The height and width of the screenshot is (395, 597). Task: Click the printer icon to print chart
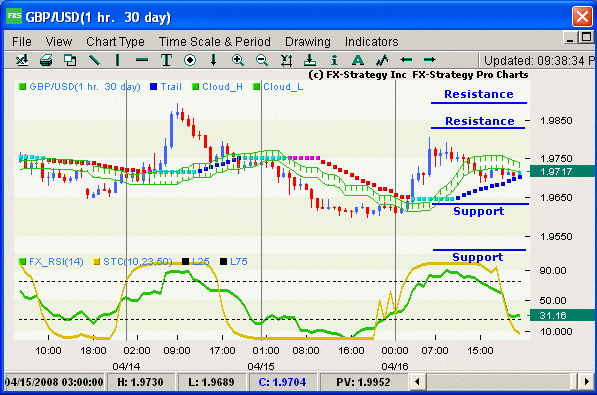[x=46, y=60]
